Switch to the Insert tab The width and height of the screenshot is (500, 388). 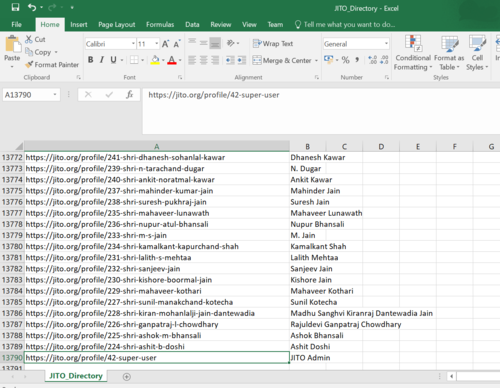79,24
